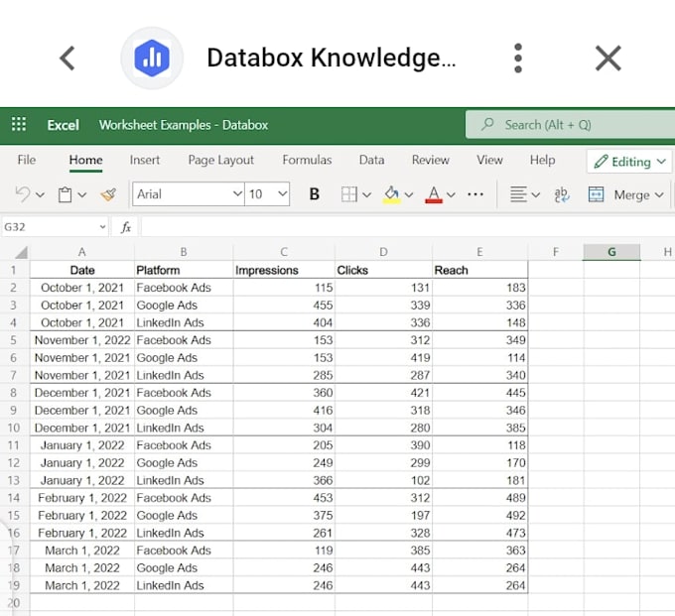Select the Format Painter brush
This screenshot has height=616, width=675.
(108, 194)
